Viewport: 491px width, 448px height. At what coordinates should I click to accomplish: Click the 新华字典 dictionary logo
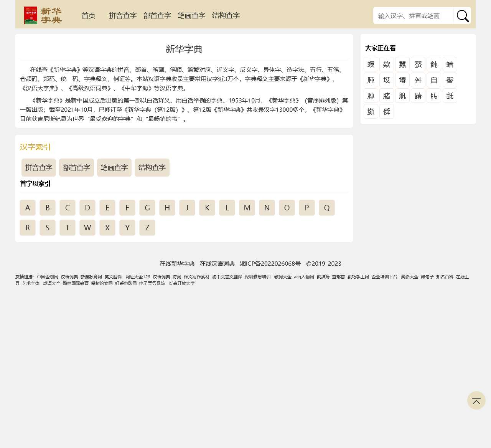(43, 15)
